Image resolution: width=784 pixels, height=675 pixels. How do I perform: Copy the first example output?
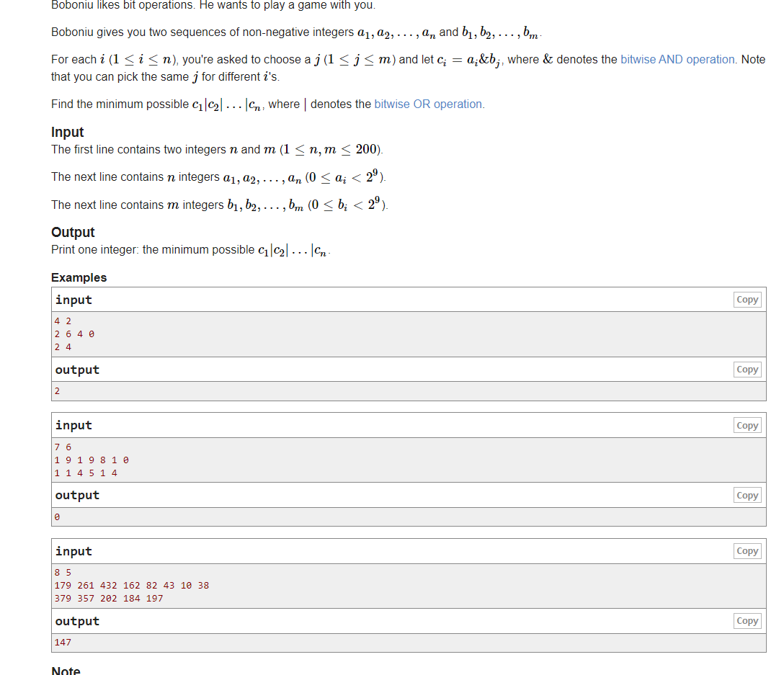click(747, 370)
